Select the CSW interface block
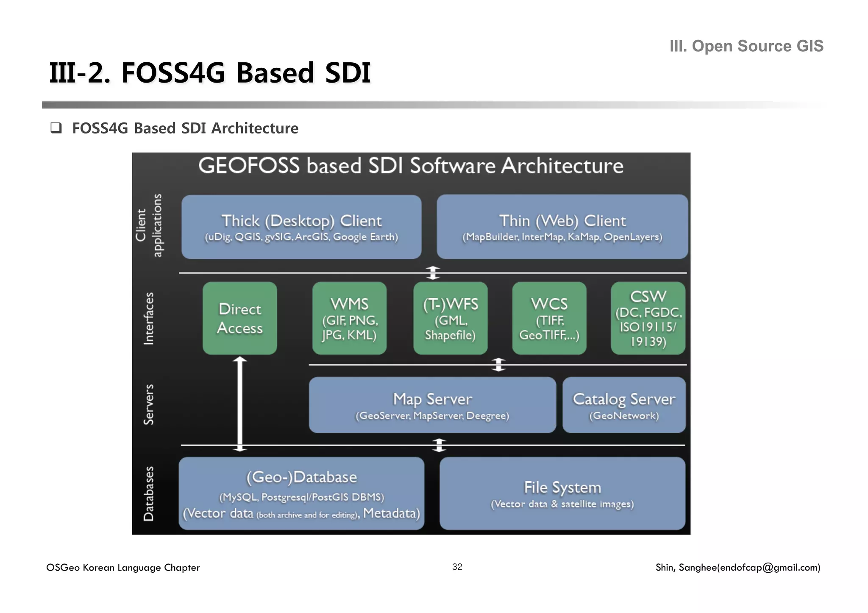Image resolution: width=868 pixels, height=613 pixels. [x=648, y=319]
